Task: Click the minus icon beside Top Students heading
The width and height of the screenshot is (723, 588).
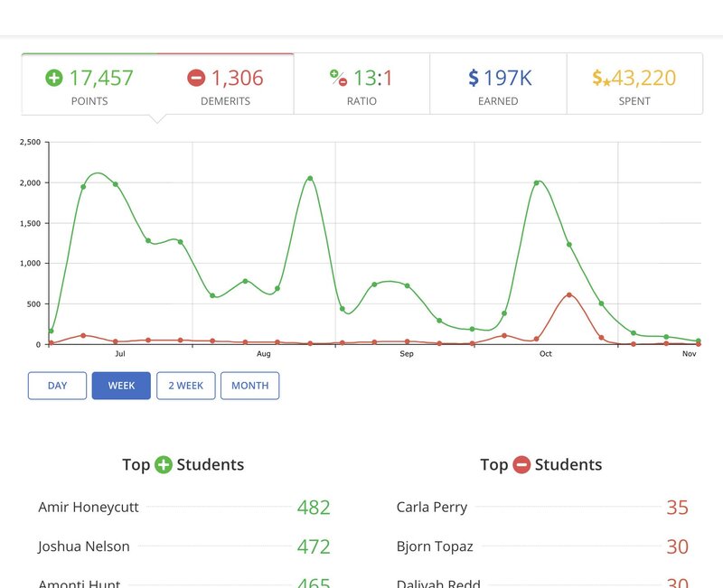Action: (521, 464)
